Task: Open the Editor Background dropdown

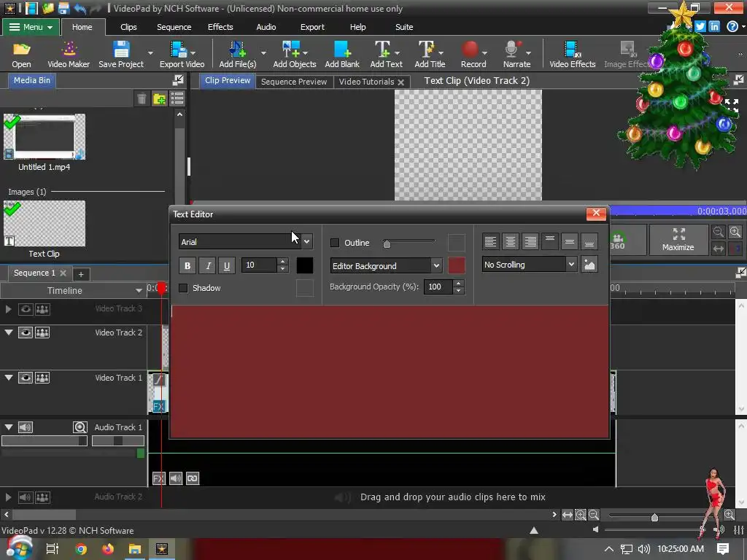Action: click(x=436, y=265)
